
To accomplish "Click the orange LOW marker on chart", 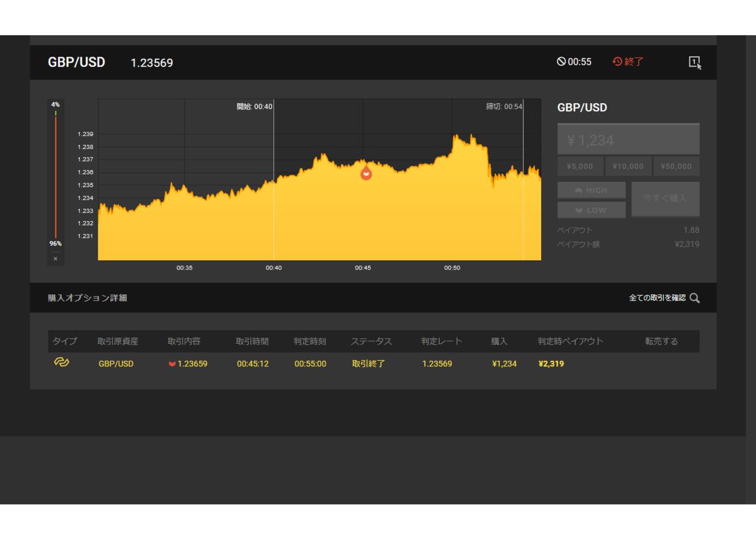I will [366, 173].
